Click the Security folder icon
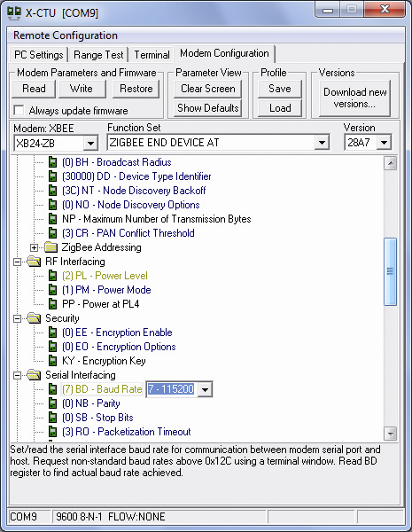Viewport: 412px width, 532px height. 35,318
